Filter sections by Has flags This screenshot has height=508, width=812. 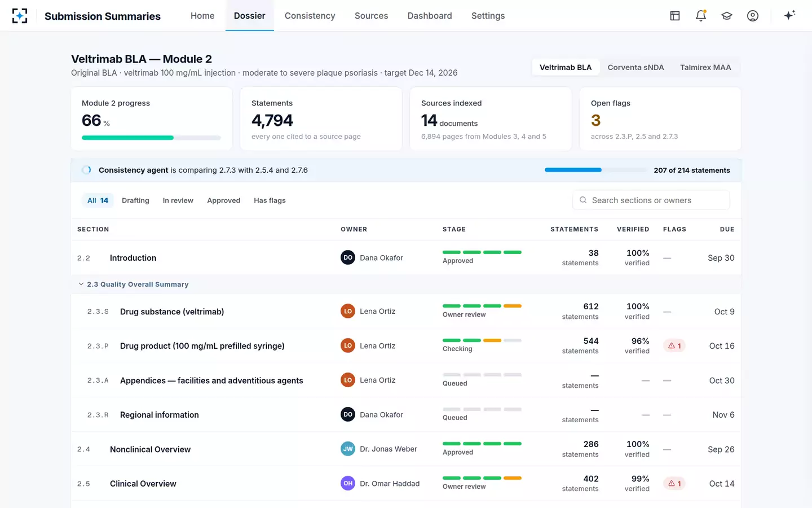tap(270, 200)
